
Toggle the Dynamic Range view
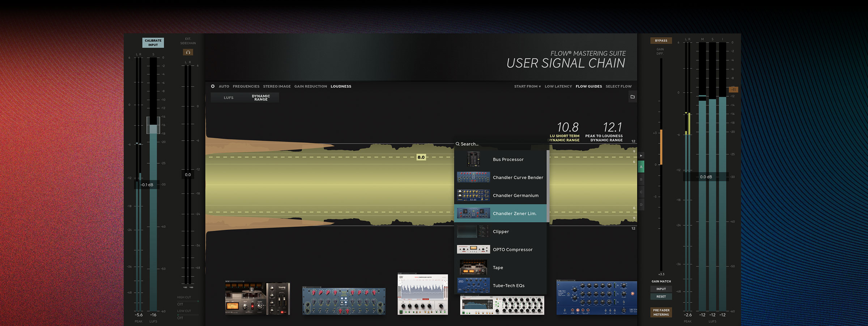pyautogui.click(x=261, y=97)
